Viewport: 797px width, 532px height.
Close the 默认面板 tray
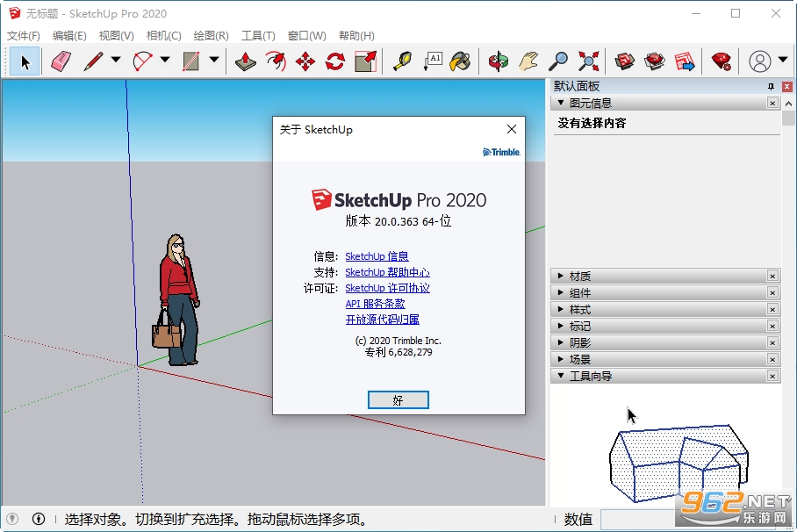point(786,86)
